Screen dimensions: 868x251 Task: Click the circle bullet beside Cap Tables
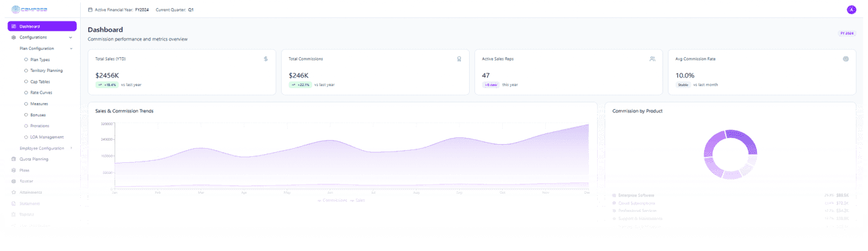(x=26, y=81)
